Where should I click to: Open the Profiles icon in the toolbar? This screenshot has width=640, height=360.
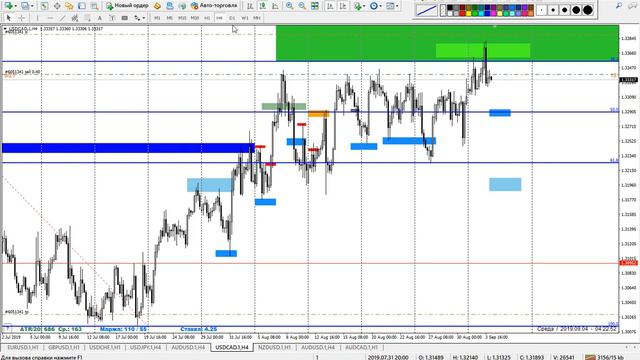click(x=25, y=6)
